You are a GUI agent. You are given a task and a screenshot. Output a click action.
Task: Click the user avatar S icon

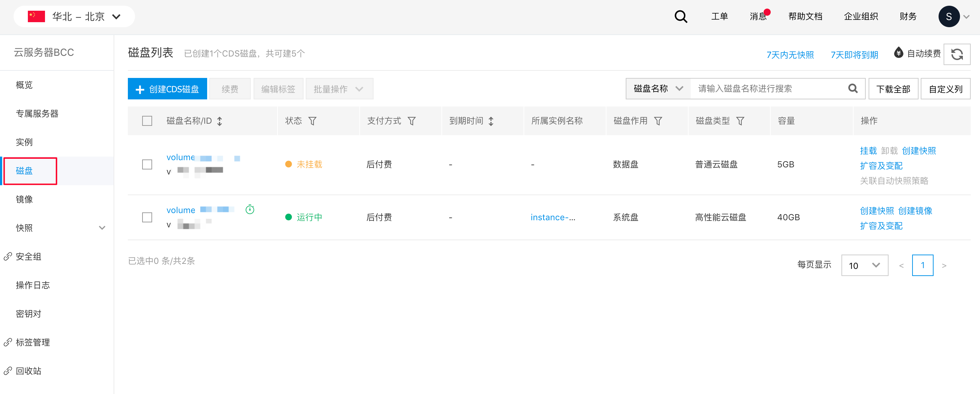tap(949, 16)
